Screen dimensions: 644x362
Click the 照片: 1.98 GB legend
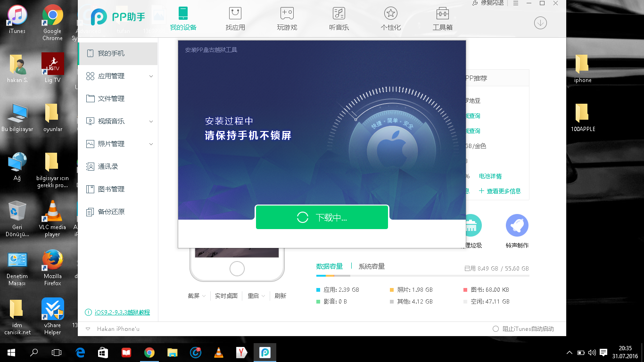point(411,290)
